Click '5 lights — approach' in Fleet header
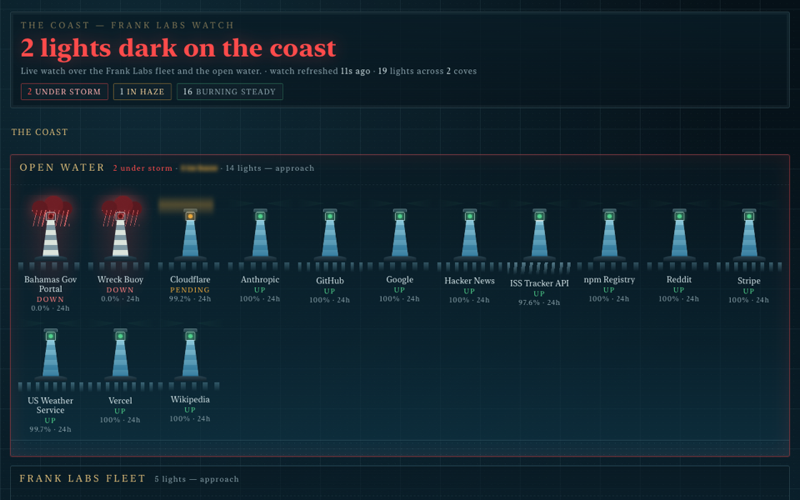 pyautogui.click(x=197, y=480)
